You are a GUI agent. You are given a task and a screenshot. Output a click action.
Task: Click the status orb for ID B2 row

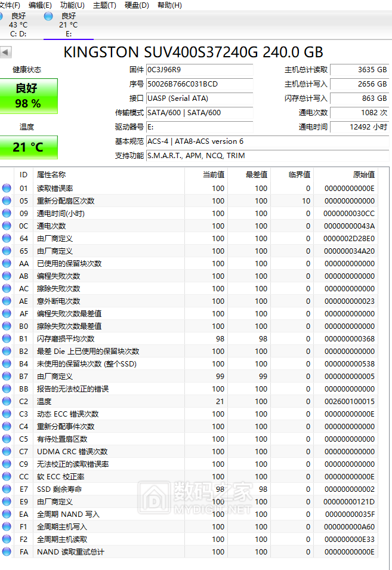click(x=7, y=351)
